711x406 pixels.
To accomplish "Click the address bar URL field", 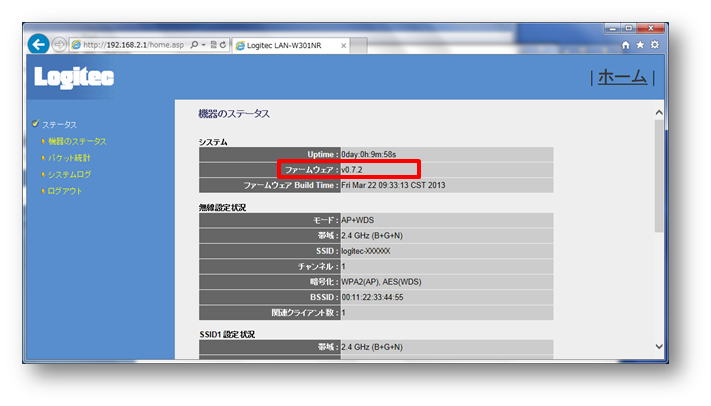I will [134, 44].
